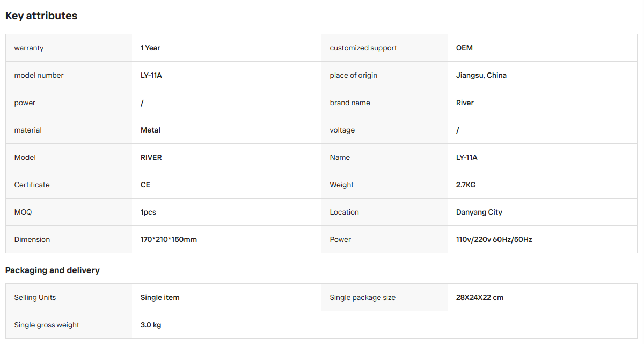Click Single gross weight value 3.0 kg
Screen dimensions: 644x344
point(151,325)
